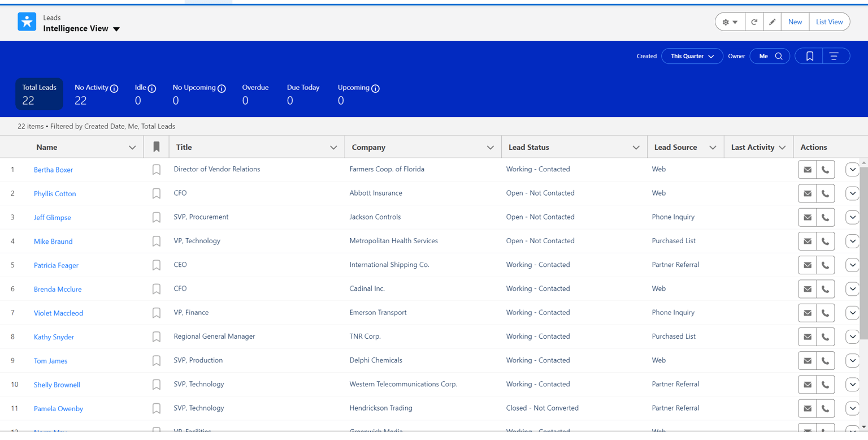868x440 pixels.
Task: Click the pencil edit list icon
Action: [x=772, y=22]
